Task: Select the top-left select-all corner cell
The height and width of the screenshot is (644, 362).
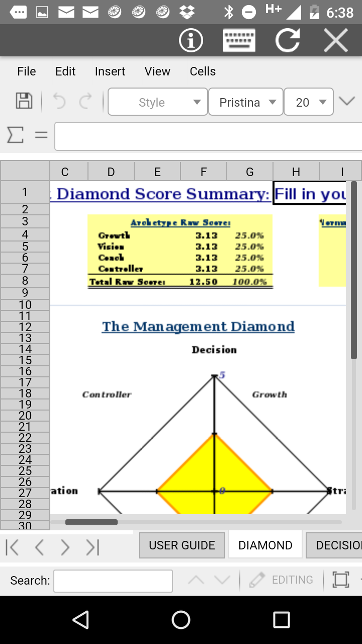Action: 25,171
